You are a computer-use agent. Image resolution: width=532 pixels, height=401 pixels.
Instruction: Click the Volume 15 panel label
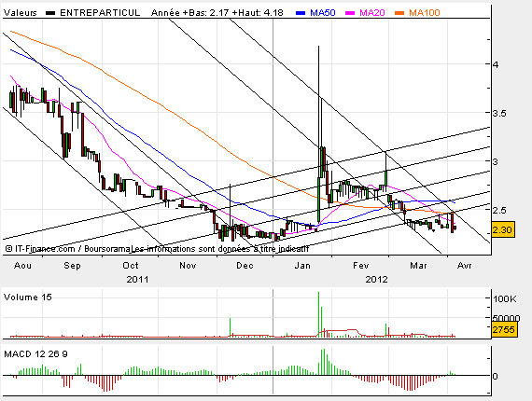point(27,297)
